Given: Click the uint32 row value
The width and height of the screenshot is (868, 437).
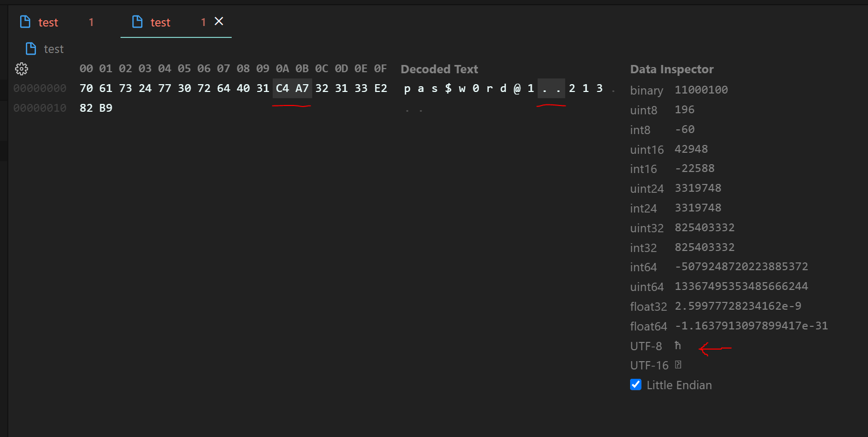Looking at the screenshot, I should pos(705,228).
